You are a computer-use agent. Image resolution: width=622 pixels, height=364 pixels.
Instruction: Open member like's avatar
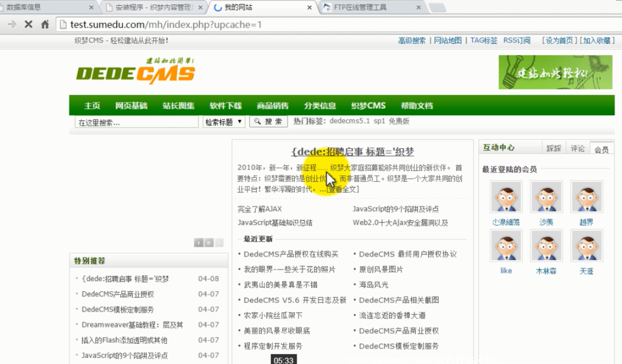pos(506,245)
